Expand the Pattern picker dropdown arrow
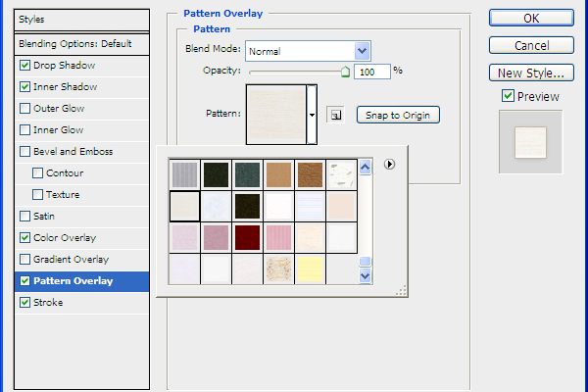Viewport: 588px width, 392px height. [x=312, y=115]
